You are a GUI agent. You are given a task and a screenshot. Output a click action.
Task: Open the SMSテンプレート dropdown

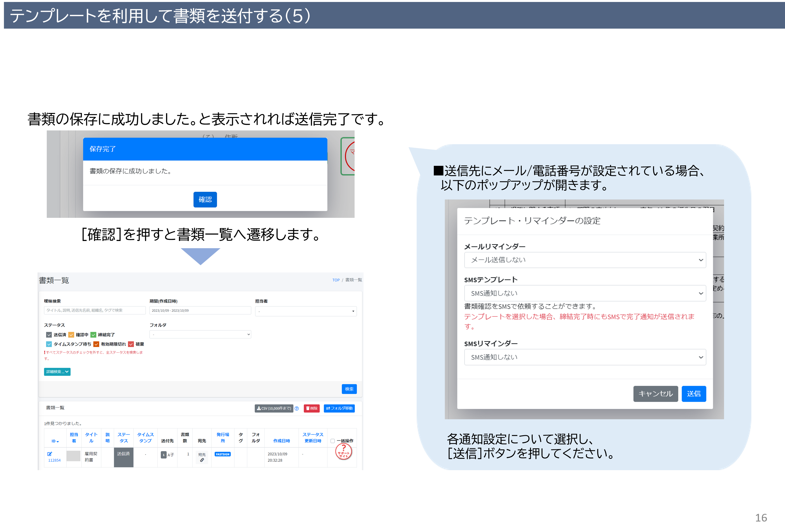585,293
